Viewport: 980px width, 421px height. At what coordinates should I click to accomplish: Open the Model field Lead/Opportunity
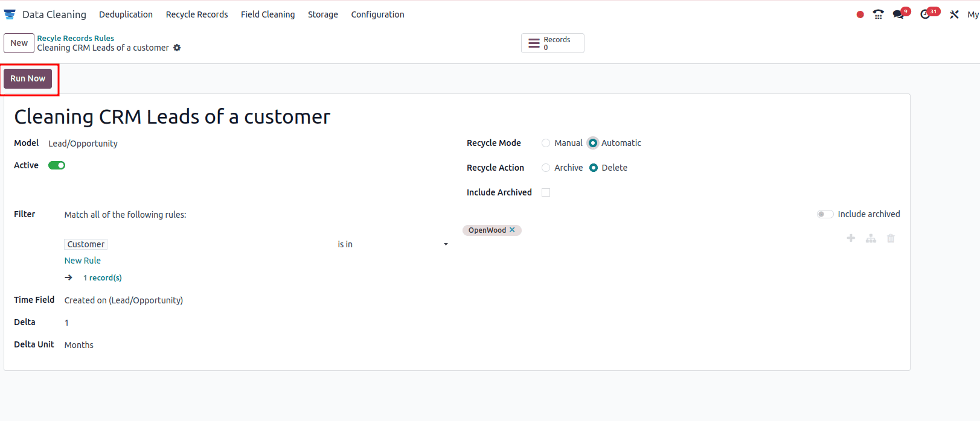coord(83,144)
